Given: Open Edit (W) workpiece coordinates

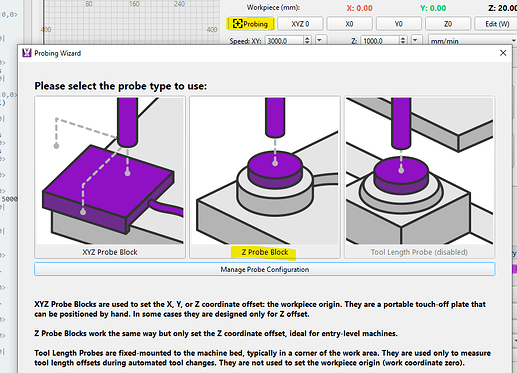Looking at the screenshot, I should click(x=497, y=24).
